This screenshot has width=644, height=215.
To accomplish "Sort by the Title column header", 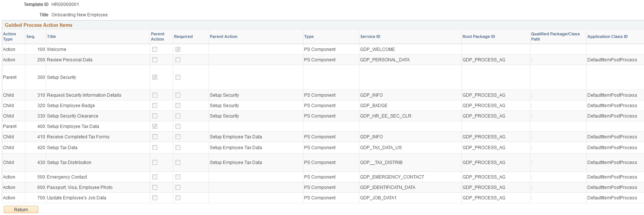I will click(51, 37).
